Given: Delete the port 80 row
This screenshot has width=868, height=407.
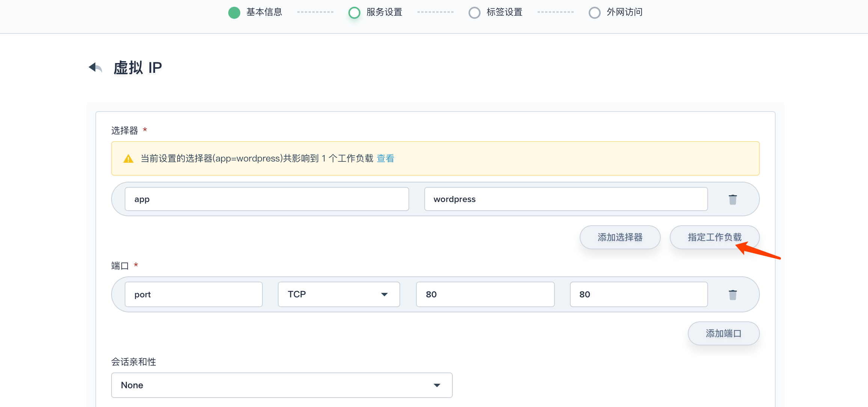Looking at the screenshot, I should point(732,295).
